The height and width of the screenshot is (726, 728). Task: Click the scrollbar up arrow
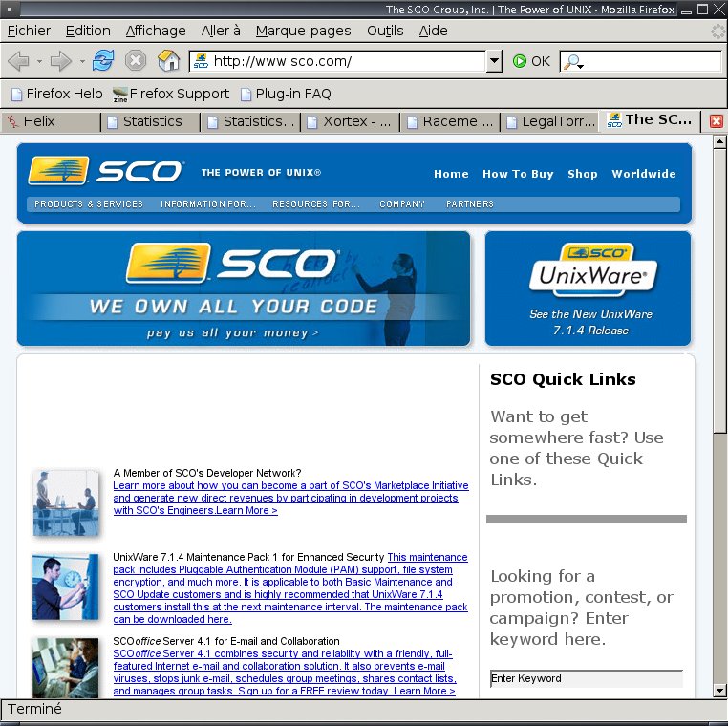(x=719, y=141)
